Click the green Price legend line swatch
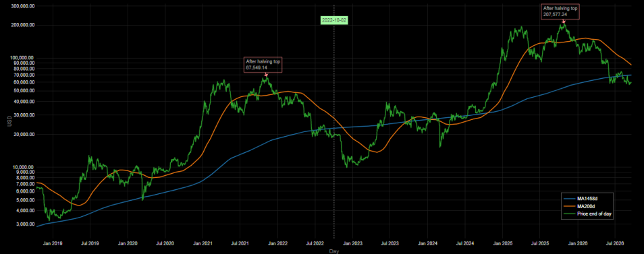644x254 pixels. 570,213
